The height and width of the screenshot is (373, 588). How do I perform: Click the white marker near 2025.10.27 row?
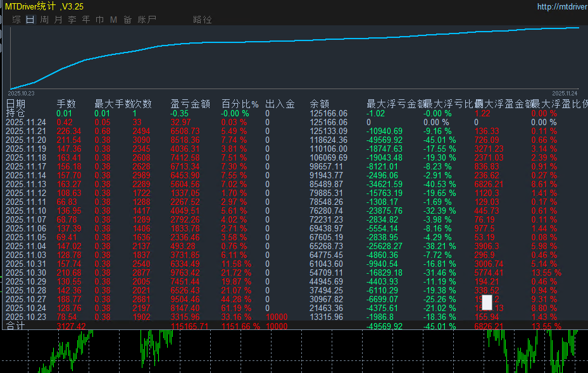(x=486, y=303)
